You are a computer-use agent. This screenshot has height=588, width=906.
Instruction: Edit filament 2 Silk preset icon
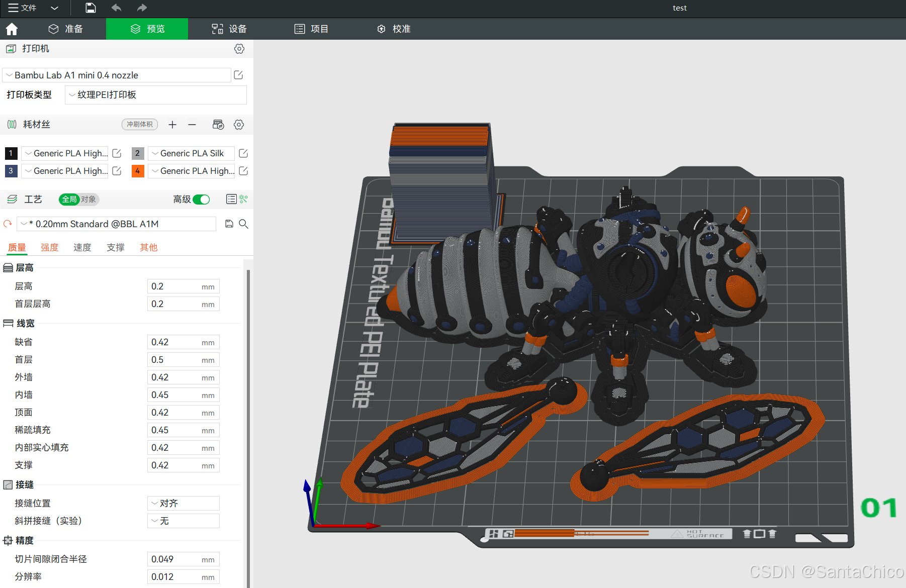244,153
